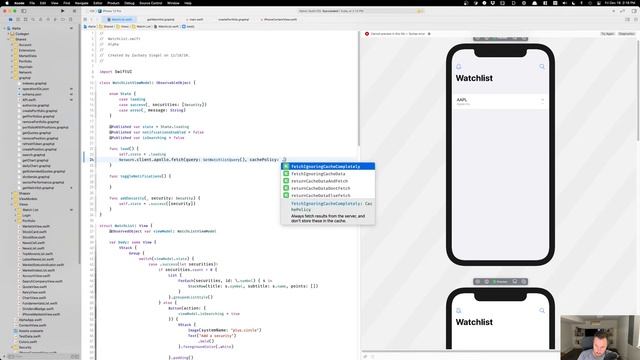Image resolution: width=640 pixels, height=360 pixels.
Task: Tap the bell icon in bottom preview
Action: tap(459, 311)
